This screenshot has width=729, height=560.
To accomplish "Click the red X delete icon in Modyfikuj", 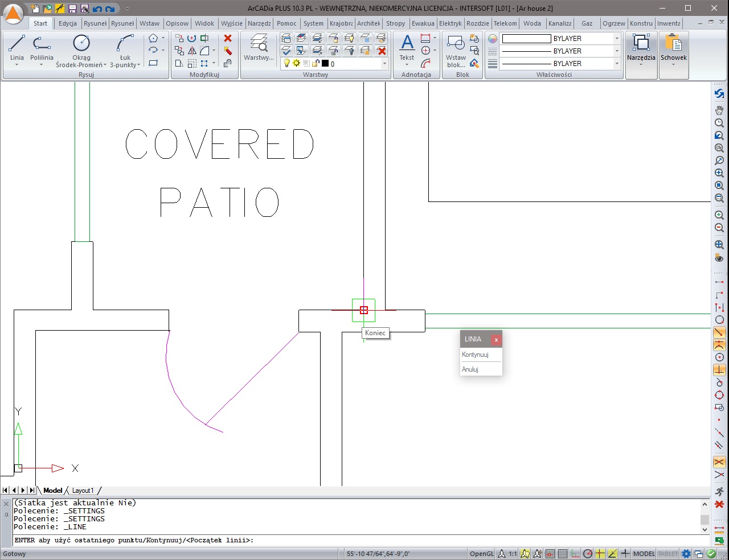I will (x=228, y=38).
